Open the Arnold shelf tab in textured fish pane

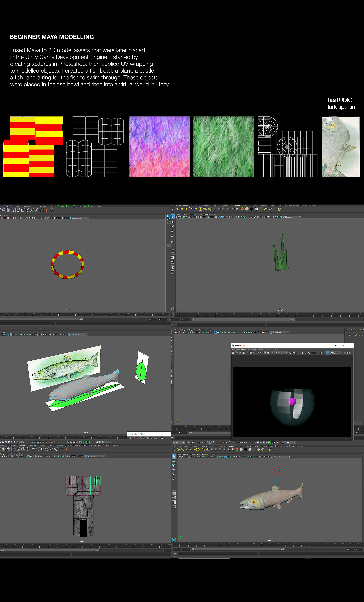tap(300, 446)
